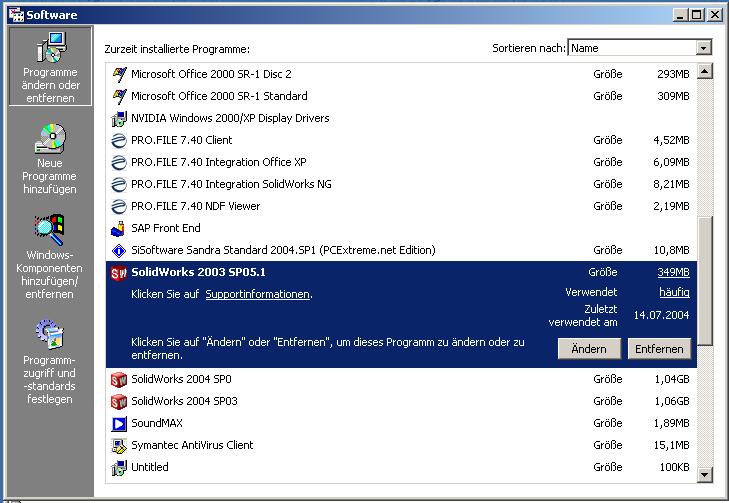The image size is (729, 503).
Task: Click the PRO.FILE 7.40 NDF Viewer icon
Action: click(x=119, y=206)
